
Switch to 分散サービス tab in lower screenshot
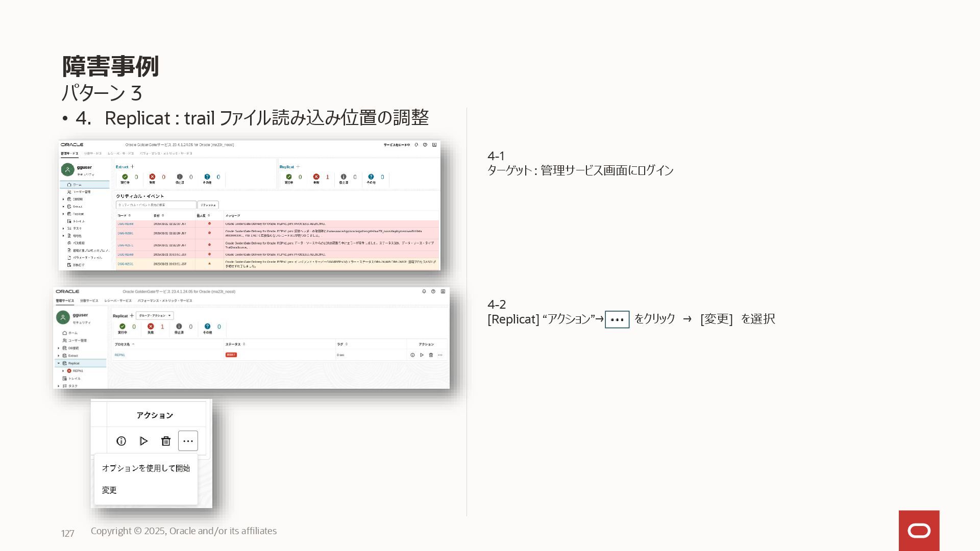pos(89,300)
